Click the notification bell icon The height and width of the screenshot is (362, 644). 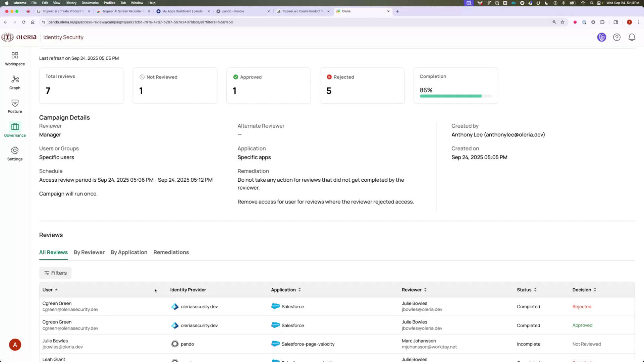click(x=632, y=37)
